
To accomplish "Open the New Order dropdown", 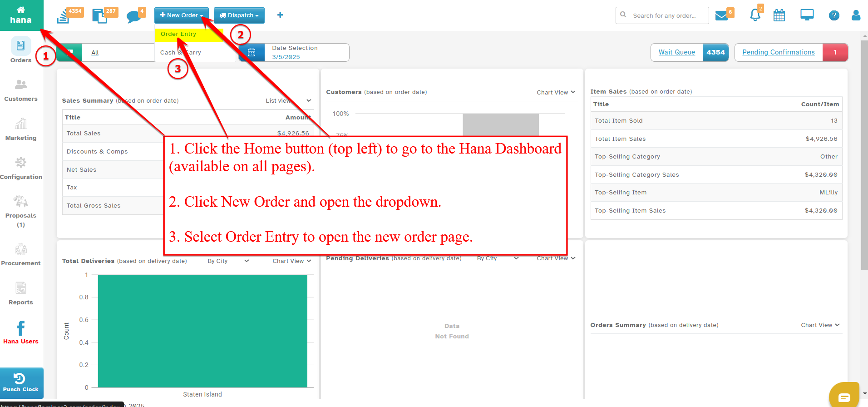I will [182, 15].
